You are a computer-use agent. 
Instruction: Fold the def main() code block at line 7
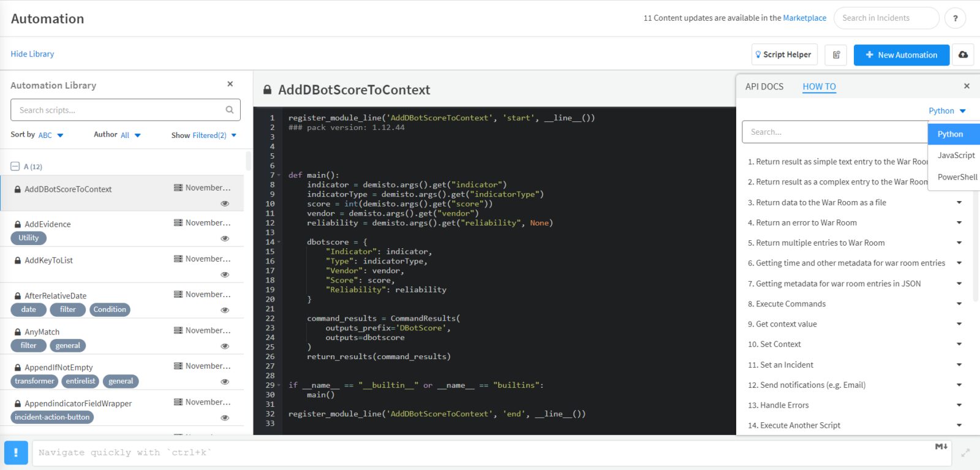pyautogui.click(x=279, y=175)
